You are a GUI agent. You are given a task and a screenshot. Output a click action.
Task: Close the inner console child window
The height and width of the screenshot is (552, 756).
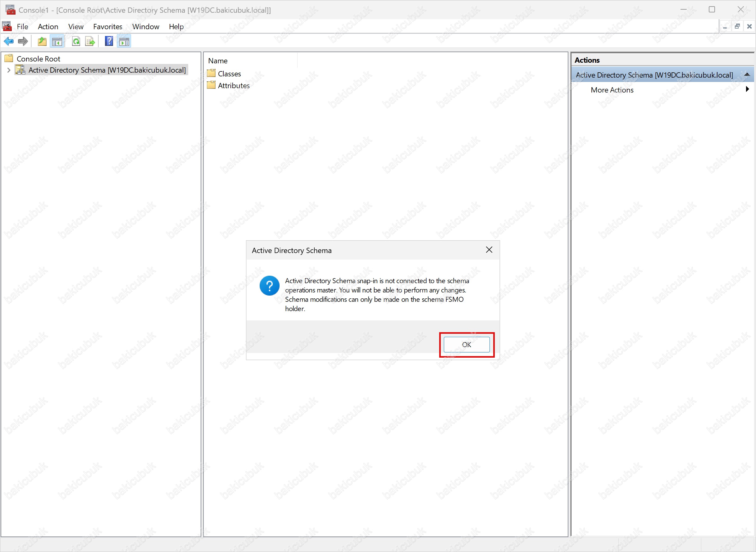point(749,26)
